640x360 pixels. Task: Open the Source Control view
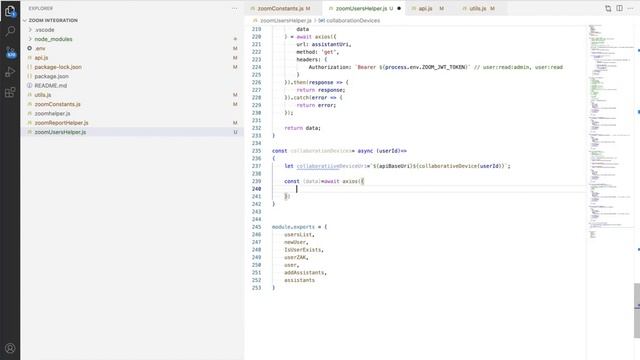tap(10, 52)
